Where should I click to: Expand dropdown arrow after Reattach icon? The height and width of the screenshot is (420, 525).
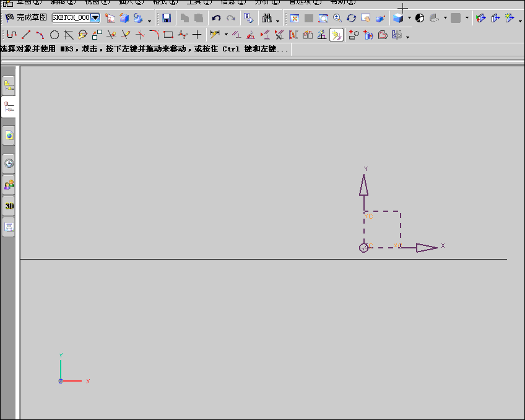[149, 21]
